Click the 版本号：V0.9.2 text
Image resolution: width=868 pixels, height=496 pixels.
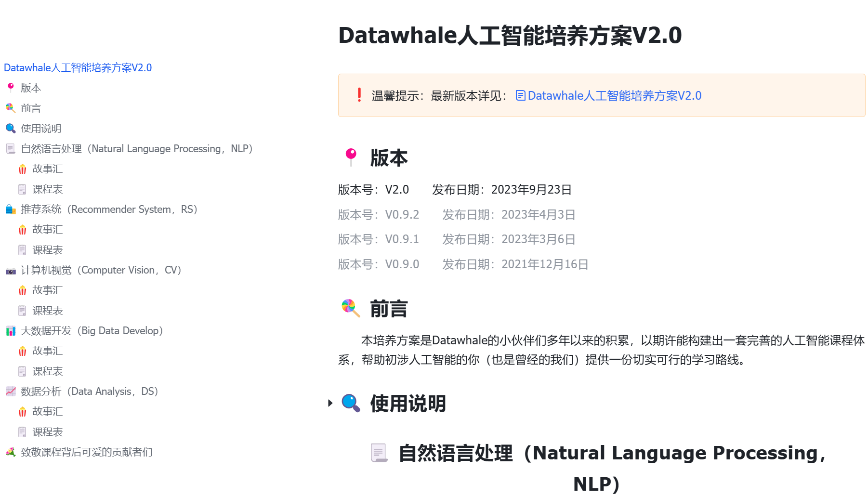tap(379, 215)
